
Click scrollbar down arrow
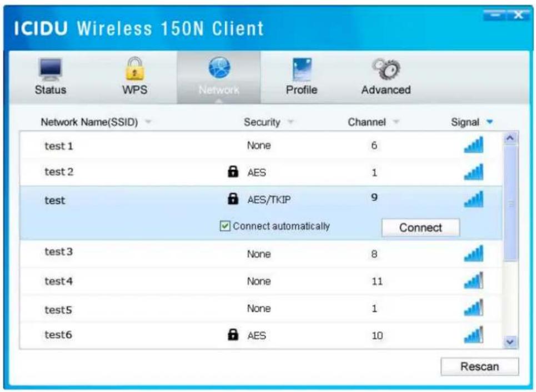pyautogui.click(x=510, y=342)
